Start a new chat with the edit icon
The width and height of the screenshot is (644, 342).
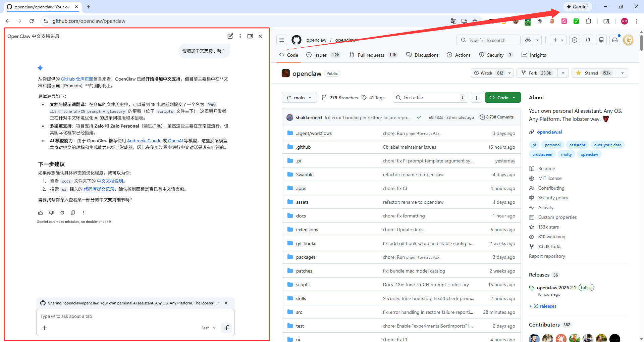230,36
